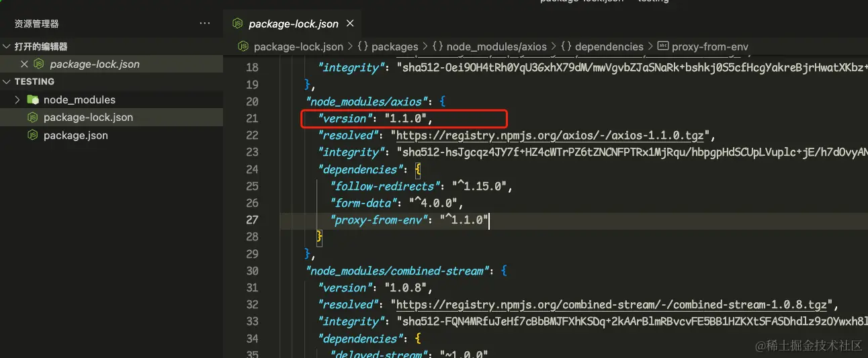The width and height of the screenshot is (868, 358).
Task: Click the "^4.0.0" value text
Action: click(432, 203)
